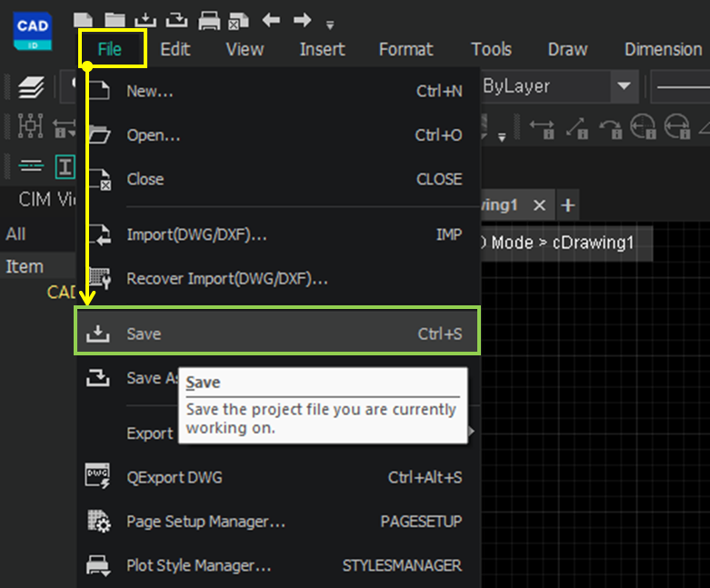Click the linear dimension icon

click(x=542, y=129)
